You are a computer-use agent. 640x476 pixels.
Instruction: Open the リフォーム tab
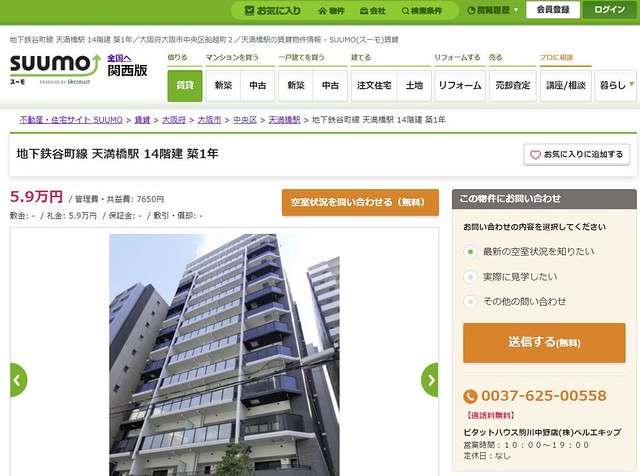pos(460,85)
